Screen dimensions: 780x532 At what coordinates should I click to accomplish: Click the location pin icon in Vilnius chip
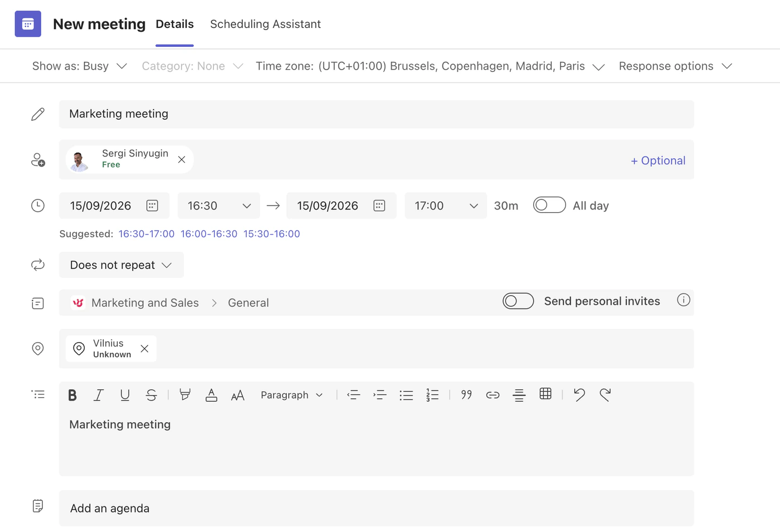pos(79,349)
